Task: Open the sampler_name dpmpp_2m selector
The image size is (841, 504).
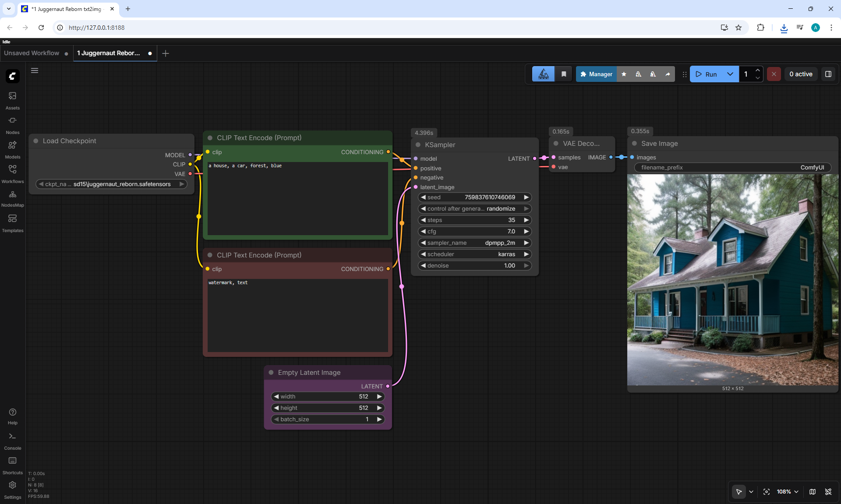Action: coord(475,243)
